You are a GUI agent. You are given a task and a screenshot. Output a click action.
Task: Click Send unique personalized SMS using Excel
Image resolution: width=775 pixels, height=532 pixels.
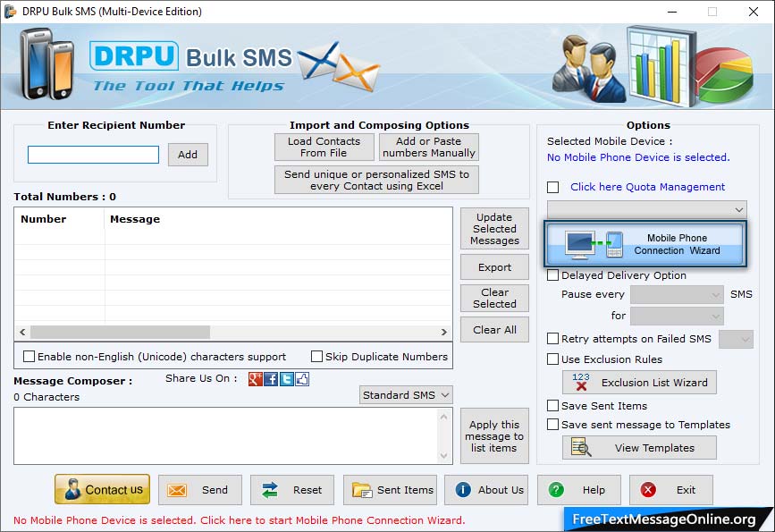click(x=376, y=180)
